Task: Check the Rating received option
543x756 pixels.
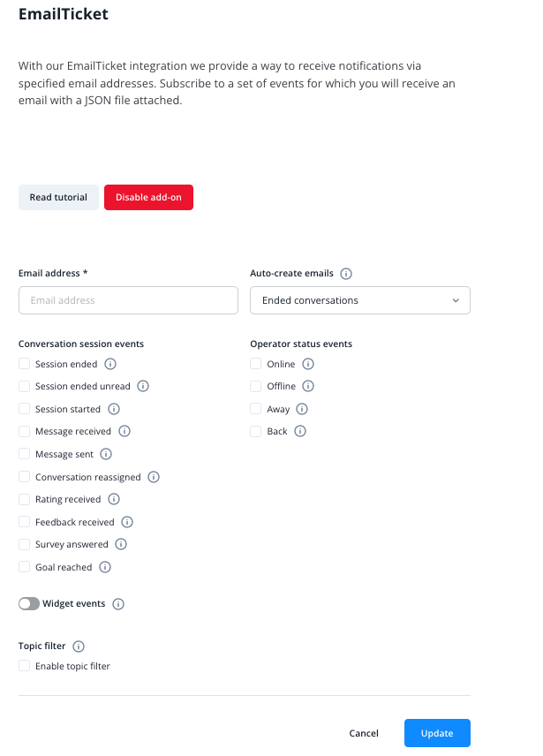Action: pyautogui.click(x=25, y=499)
